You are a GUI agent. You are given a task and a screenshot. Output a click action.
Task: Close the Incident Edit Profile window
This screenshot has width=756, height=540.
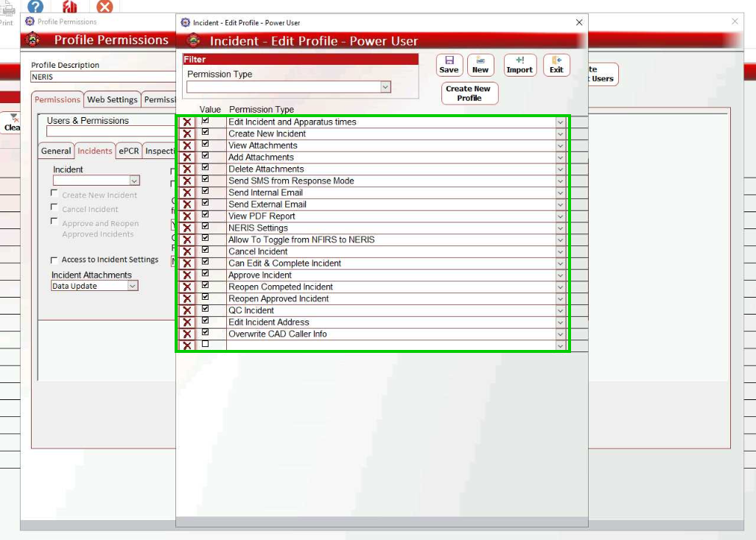click(578, 23)
